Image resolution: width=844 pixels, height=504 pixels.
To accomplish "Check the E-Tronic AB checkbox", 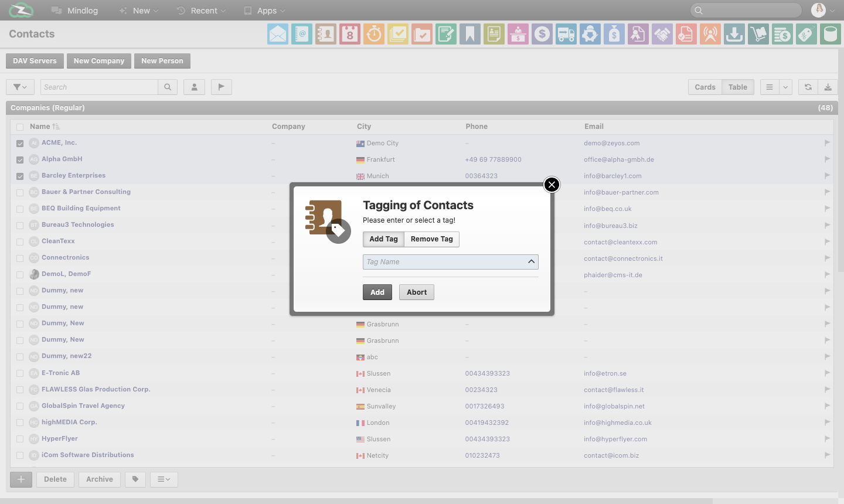I will click(x=20, y=373).
